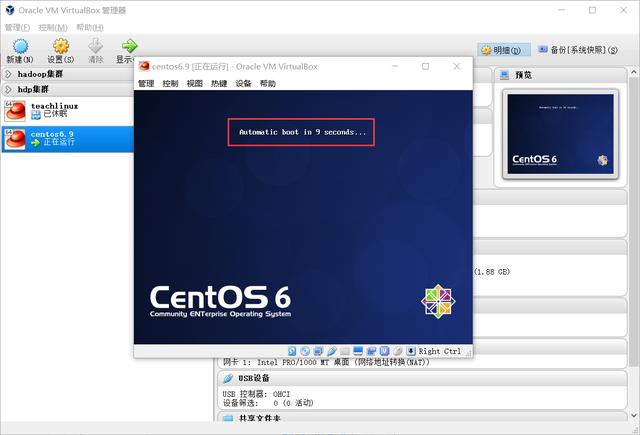
Task: Click keyboard capture arrow icon beside Right Ctrl
Action: (411, 351)
